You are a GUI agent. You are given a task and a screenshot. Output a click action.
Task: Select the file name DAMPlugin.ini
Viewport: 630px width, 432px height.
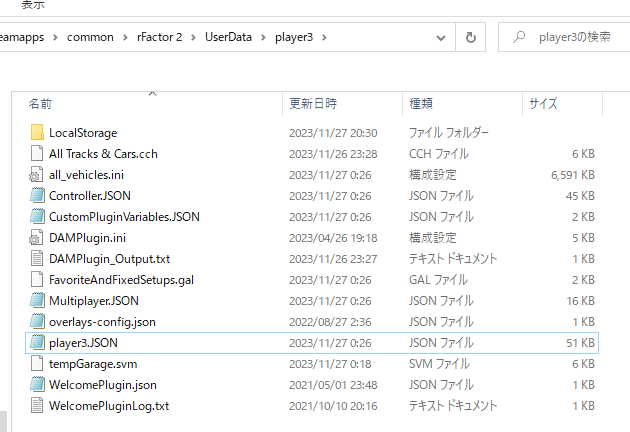pyautogui.click(x=87, y=237)
